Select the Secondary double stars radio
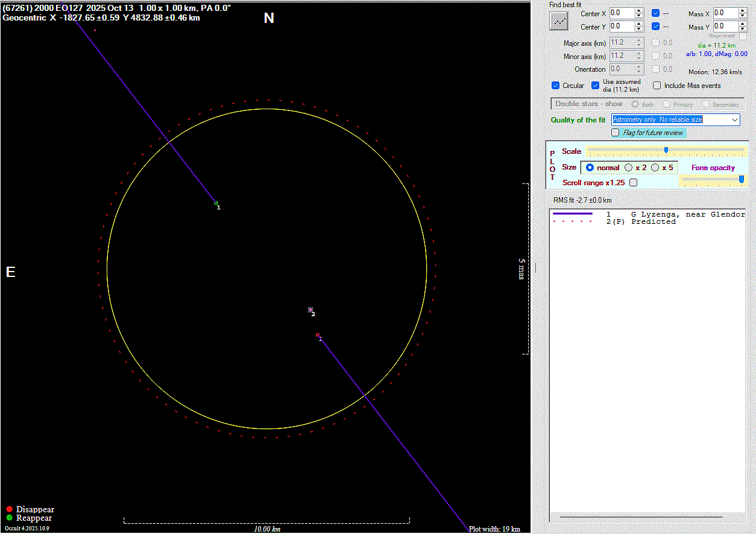This screenshot has height=534, width=756. (x=704, y=104)
